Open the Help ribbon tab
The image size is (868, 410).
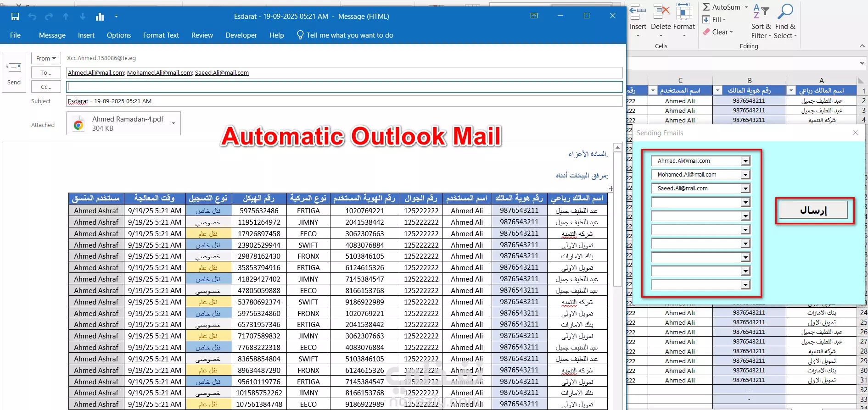point(277,35)
